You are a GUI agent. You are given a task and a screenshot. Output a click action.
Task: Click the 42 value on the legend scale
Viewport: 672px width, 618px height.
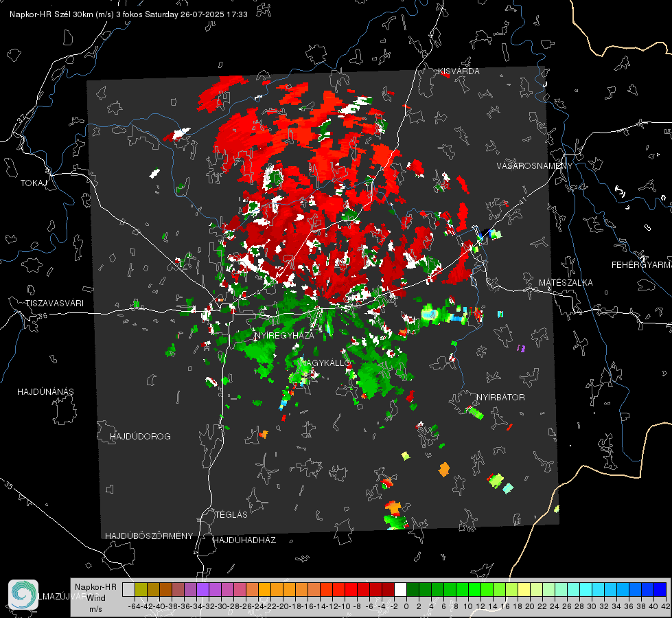tap(666, 606)
